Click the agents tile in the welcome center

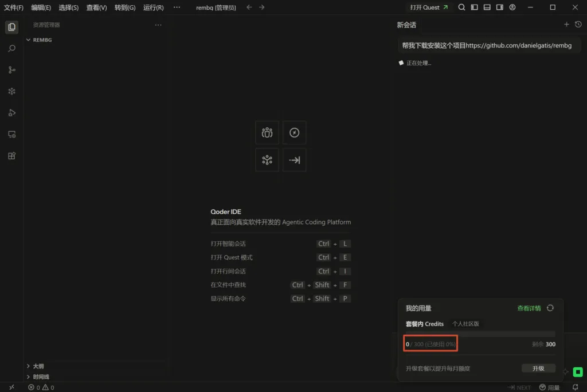tap(267, 132)
